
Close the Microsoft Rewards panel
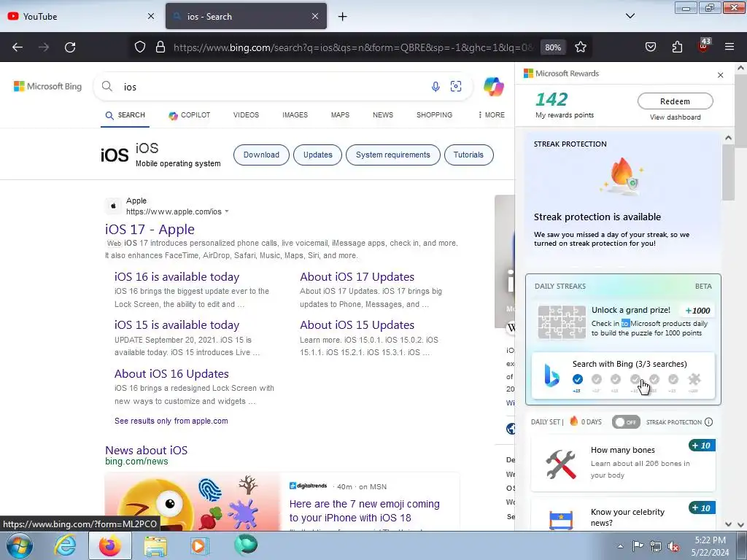pyautogui.click(x=720, y=75)
